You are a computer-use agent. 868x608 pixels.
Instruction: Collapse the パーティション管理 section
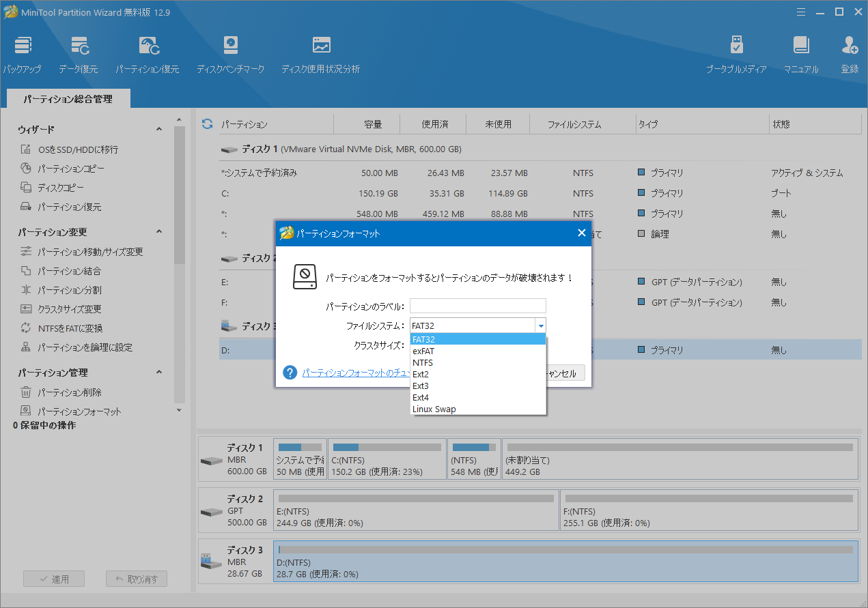tap(159, 373)
